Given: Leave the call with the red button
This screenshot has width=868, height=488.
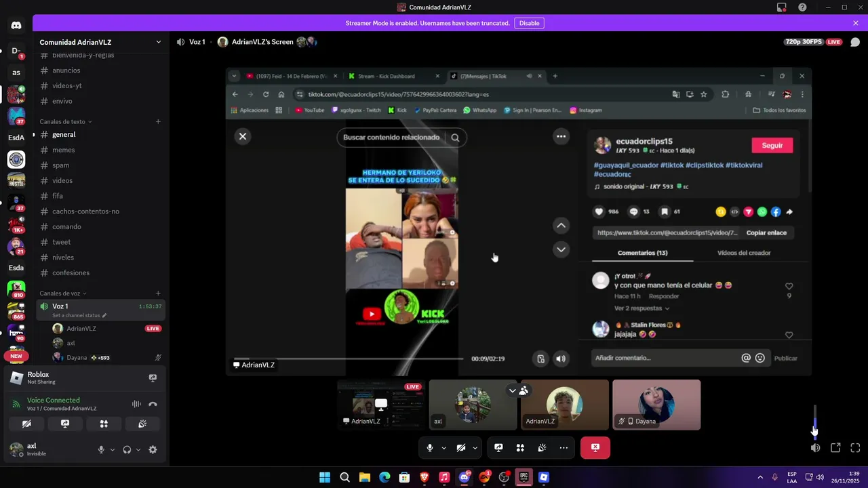Looking at the screenshot, I should tap(595, 447).
